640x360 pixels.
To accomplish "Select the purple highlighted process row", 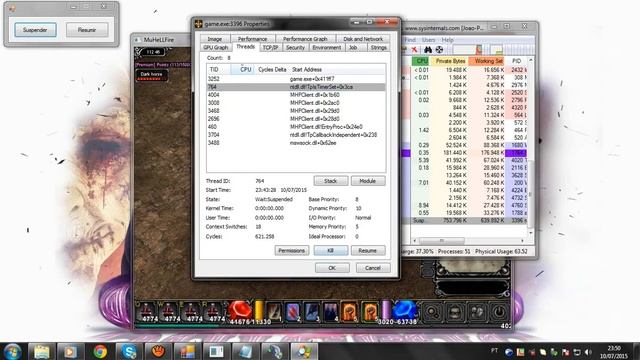I will pyautogui.click(x=465, y=153).
